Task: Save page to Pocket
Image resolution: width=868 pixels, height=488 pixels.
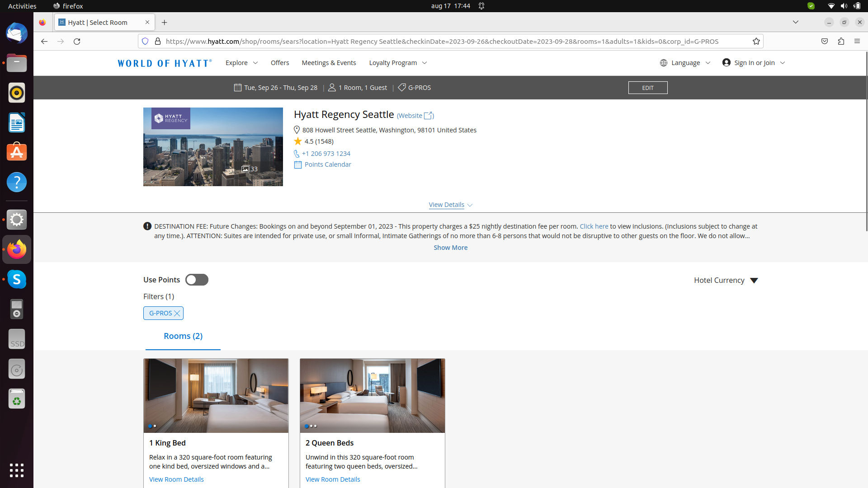Action: click(x=824, y=41)
